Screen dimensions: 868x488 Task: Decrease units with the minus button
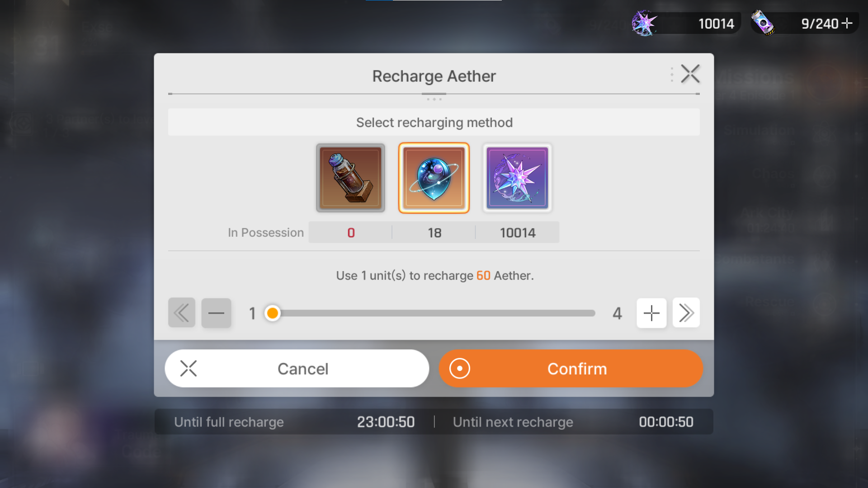[x=216, y=313]
